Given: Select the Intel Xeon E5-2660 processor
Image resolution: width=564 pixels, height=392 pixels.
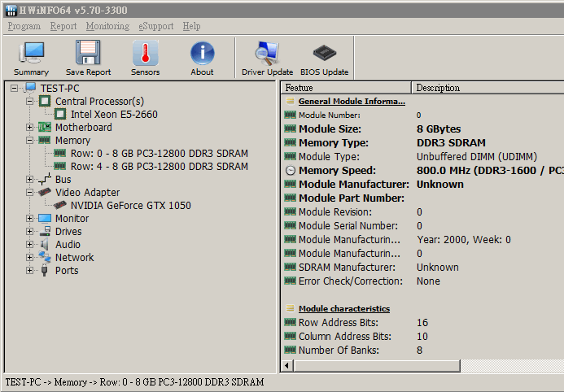Looking at the screenshot, I should 114,115.
